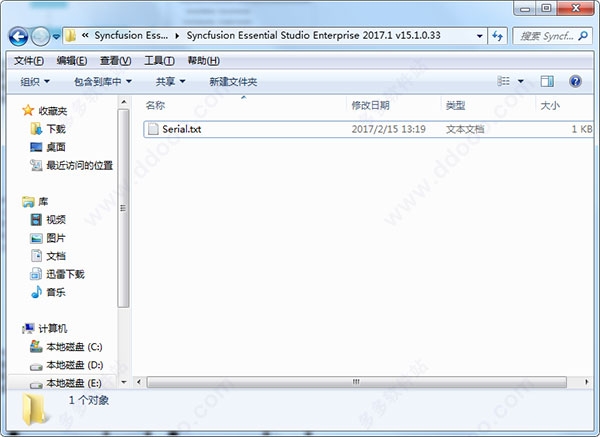The image size is (600, 437).
Task: Expand breadcrumb arrow after Syncfusion Ess...
Action: tap(177, 36)
